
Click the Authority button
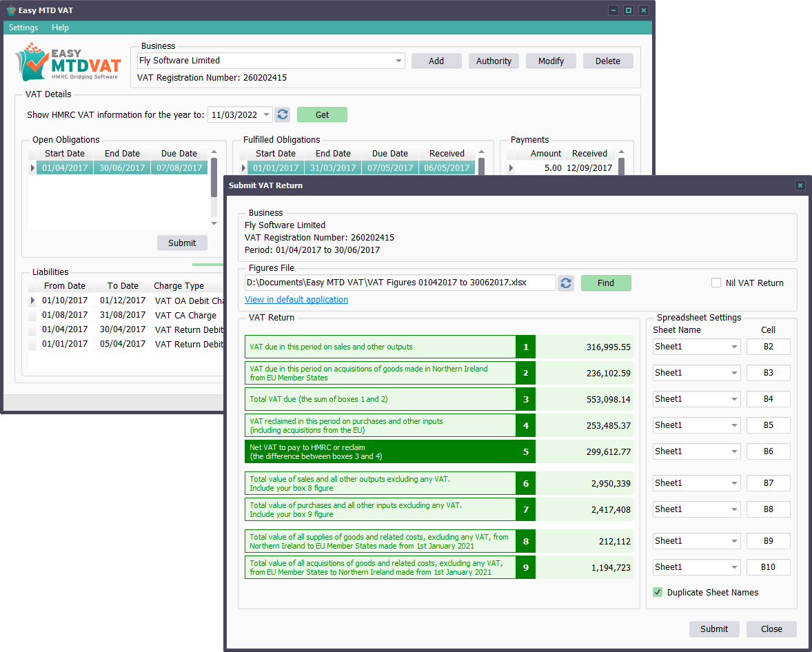494,61
